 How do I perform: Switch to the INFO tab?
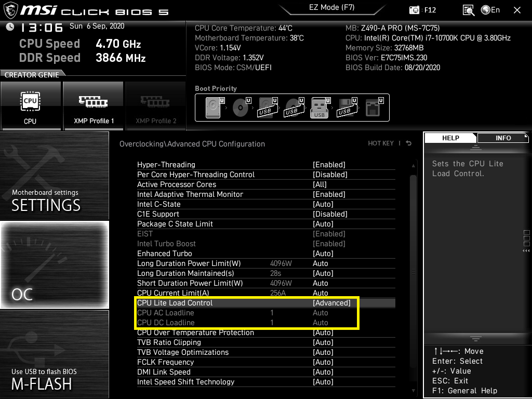pyautogui.click(x=503, y=138)
